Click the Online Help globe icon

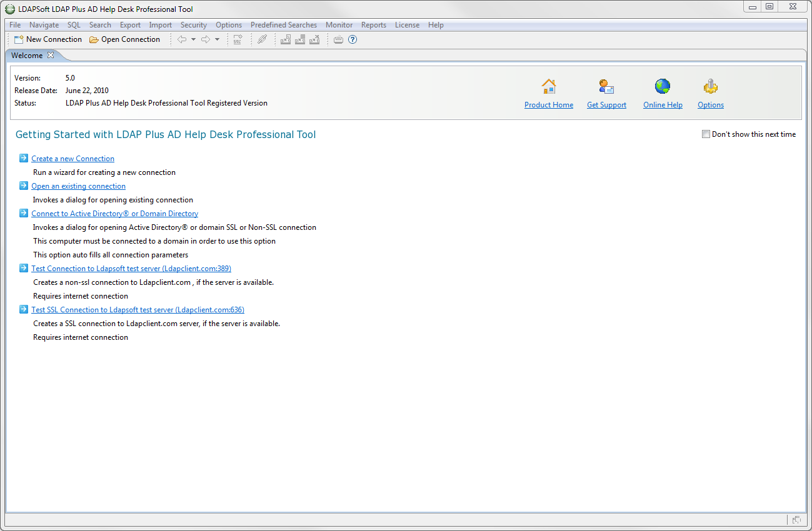click(663, 86)
